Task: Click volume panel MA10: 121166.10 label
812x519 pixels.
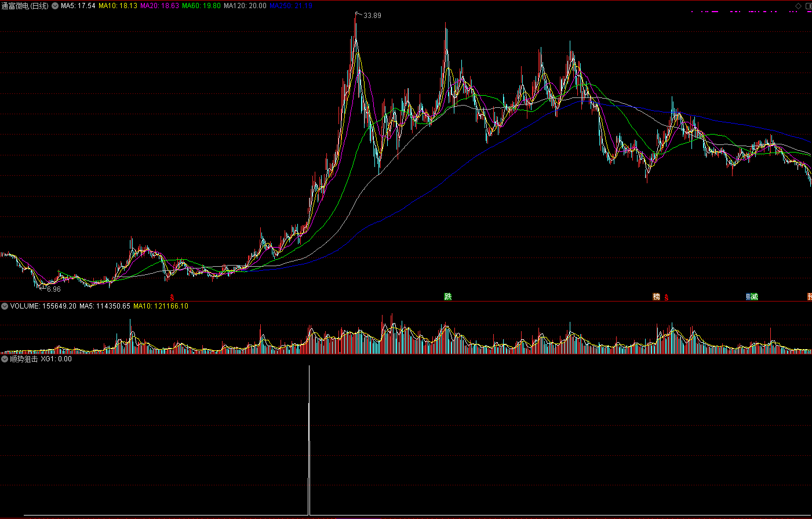Action: point(161,306)
